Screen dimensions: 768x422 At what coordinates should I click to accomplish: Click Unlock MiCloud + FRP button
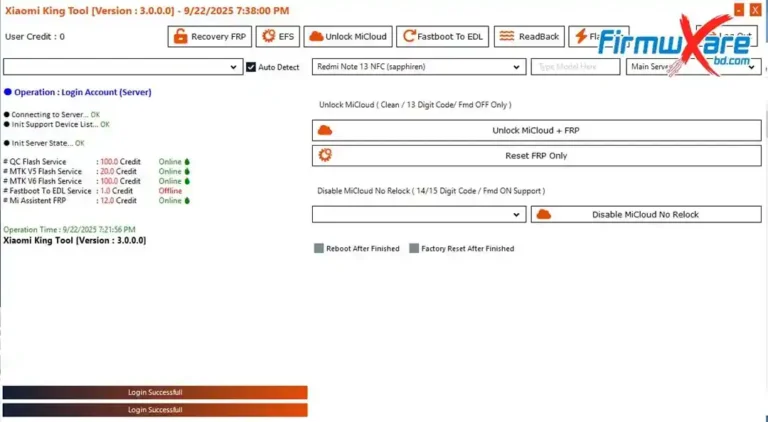click(x=536, y=131)
